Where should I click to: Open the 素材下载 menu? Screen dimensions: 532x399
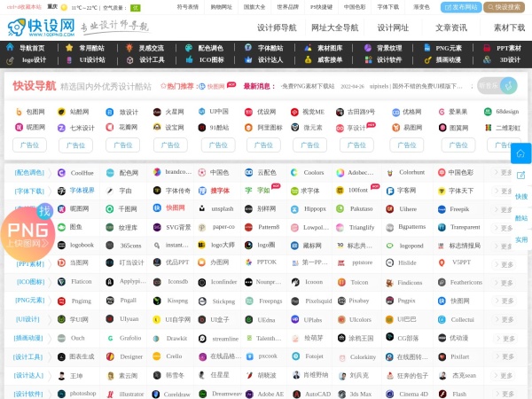pyautogui.click(x=509, y=27)
